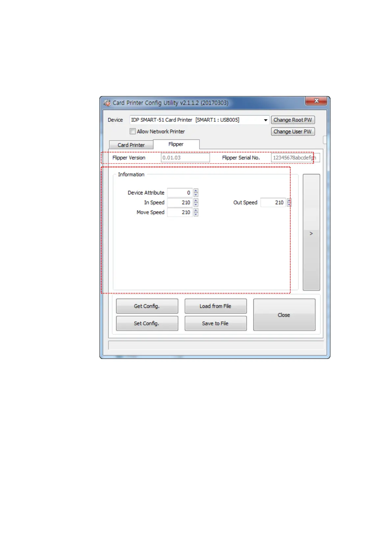Increase Move Speed with up arrow
The width and height of the screenshot is (392, 554).
(x=196, y=211)
